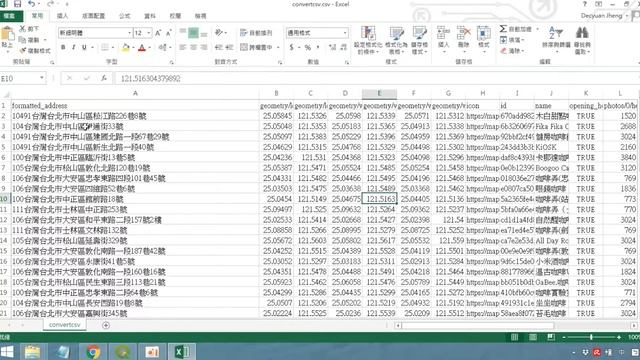The image size is (640, 360).
Task: Click the Borders icon
Action: 105,48
